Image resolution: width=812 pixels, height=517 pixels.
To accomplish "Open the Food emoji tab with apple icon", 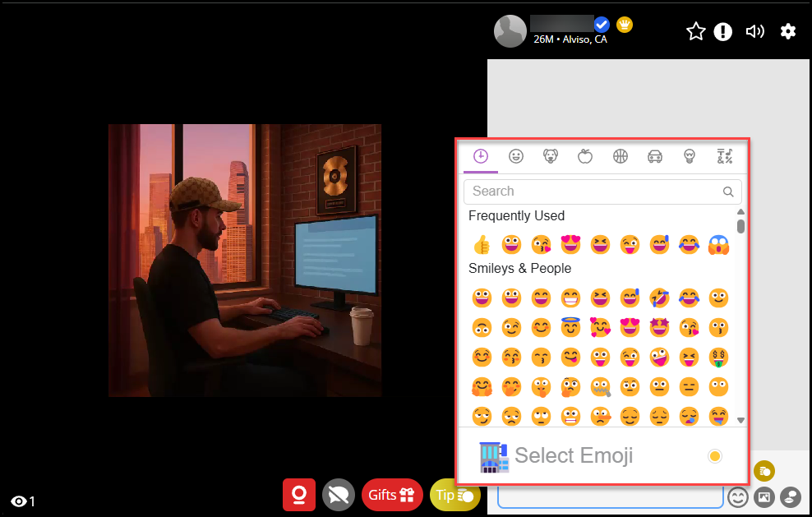I will pyautogui.click(x=585, y=156).
